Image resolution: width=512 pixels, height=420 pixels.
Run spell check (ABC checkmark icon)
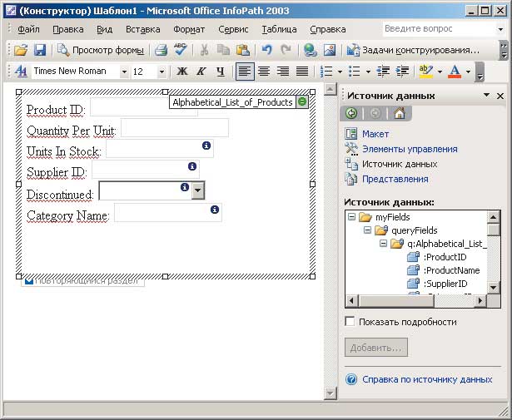coord(180,50)
